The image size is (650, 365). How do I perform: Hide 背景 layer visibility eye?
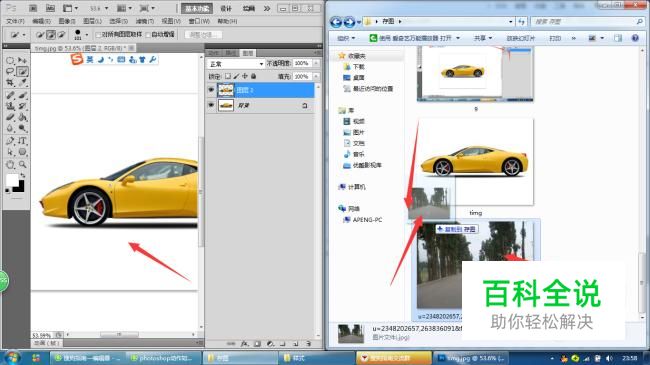point(211,105)
